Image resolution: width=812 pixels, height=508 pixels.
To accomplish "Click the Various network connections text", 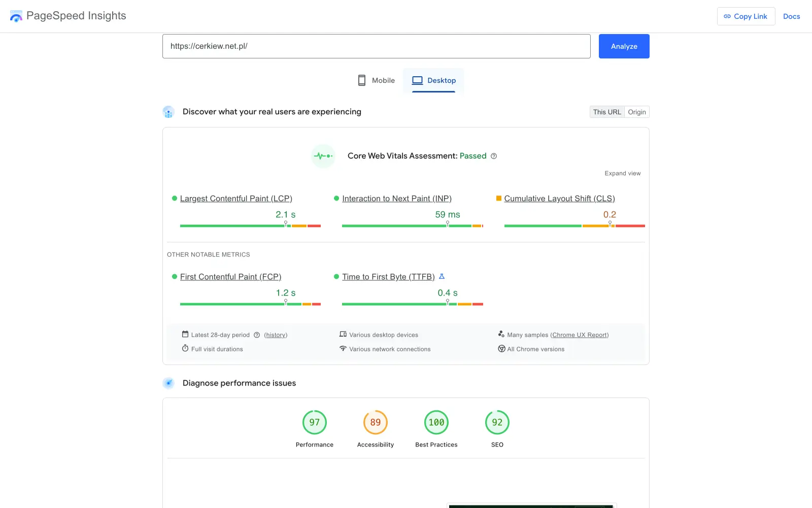I will [390, 349].
